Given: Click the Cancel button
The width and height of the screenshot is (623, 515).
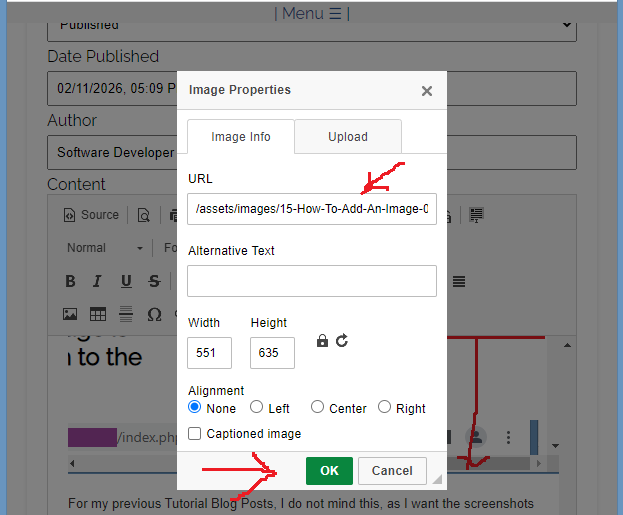Looking at the screenshot, I should (x=392, y=471).
